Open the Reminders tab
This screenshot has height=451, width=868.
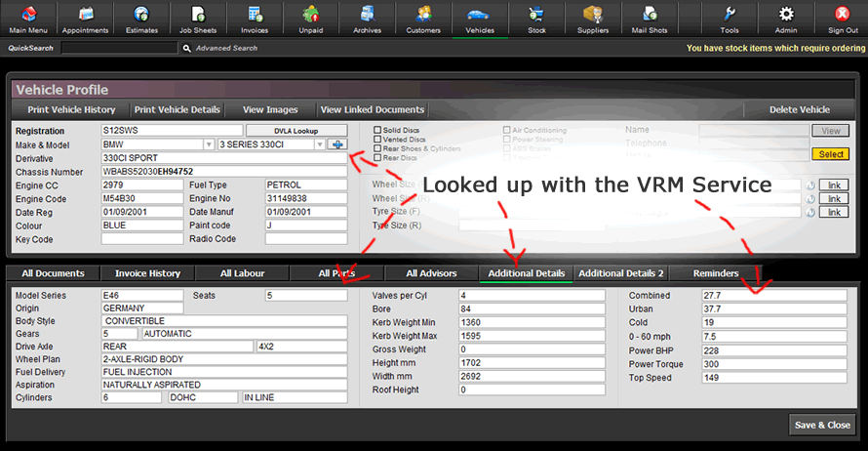point(716,273)
